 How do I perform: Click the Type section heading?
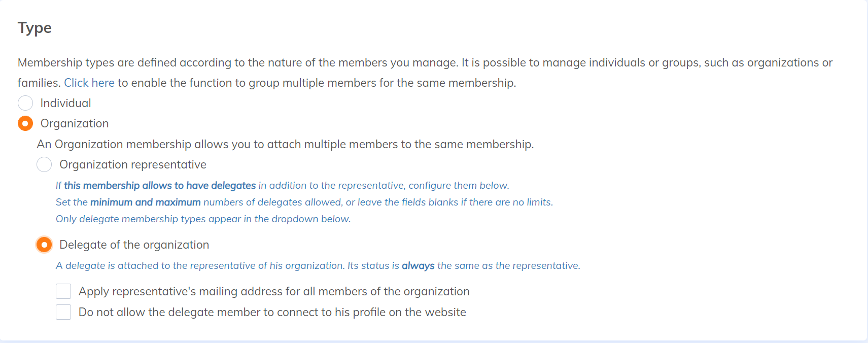pos(34,27)
